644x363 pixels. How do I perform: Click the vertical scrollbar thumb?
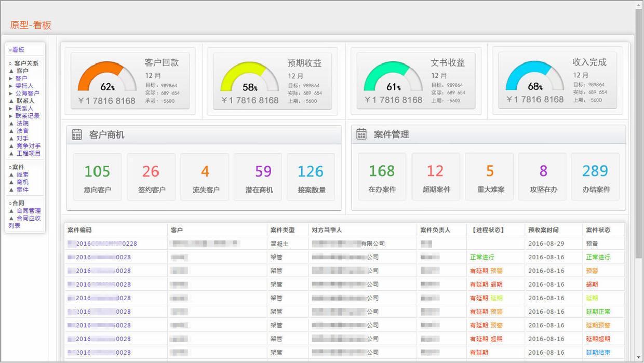(639, 133)
